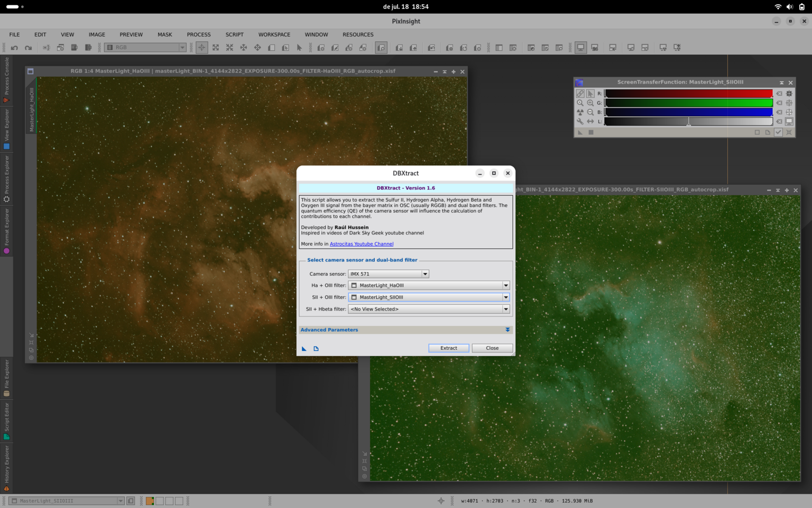Screen dimensions: 812x508
Task: Click STF reset icon at bottom right
Action: tap(789, 132)
